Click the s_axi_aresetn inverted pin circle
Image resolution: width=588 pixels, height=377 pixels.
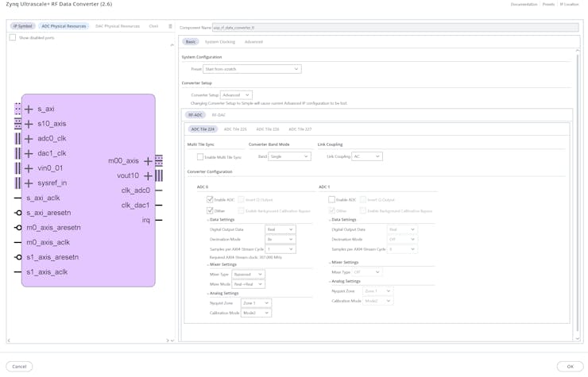(x=18, y=213)
